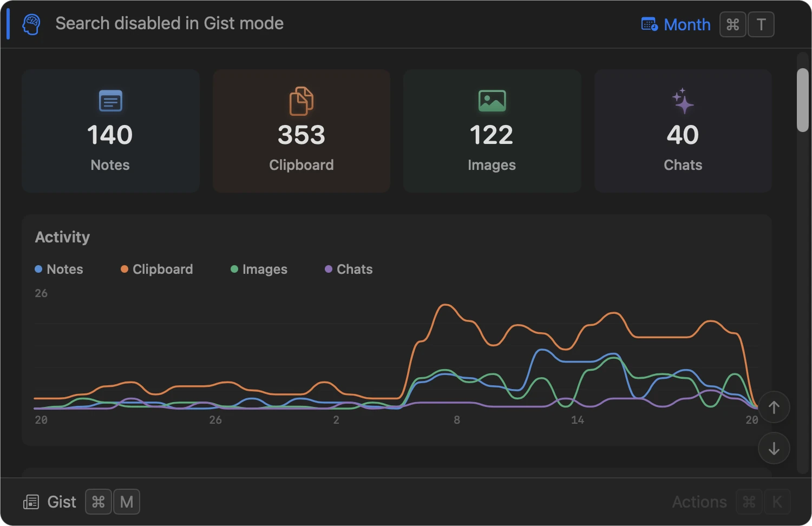The image size is (812, 526).
Task: Click the M shortcut key
Action: (127, 502)
